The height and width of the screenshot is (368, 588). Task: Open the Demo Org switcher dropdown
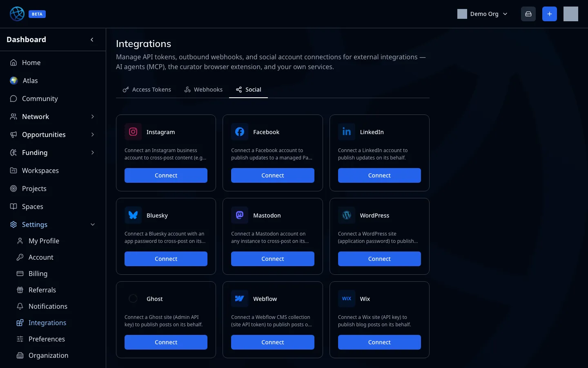[x=483, y=14]
